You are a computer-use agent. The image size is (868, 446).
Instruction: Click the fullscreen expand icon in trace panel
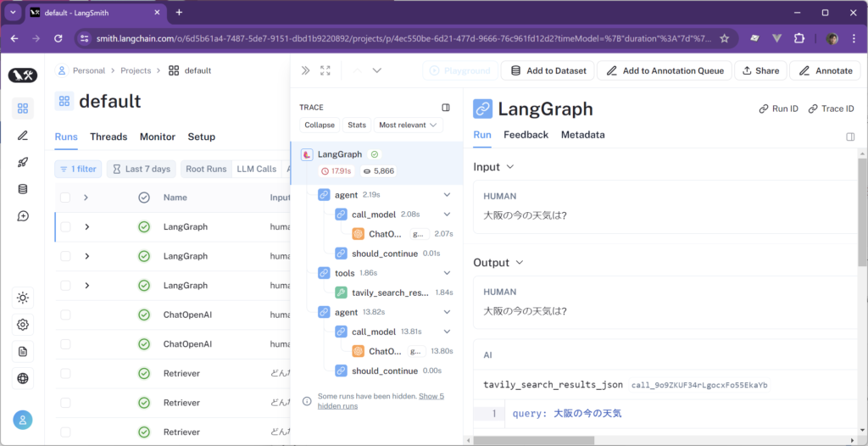click(325, 71)
